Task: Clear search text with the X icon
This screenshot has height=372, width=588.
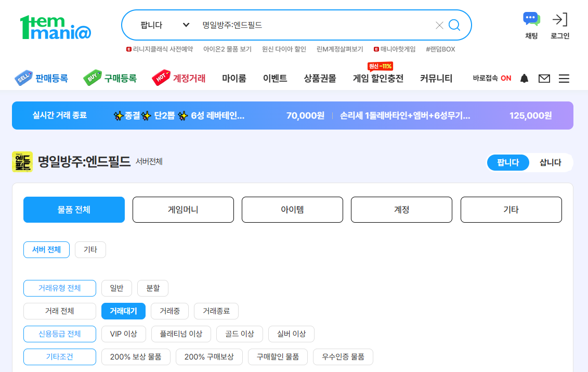Action: [x=439, y=25]
